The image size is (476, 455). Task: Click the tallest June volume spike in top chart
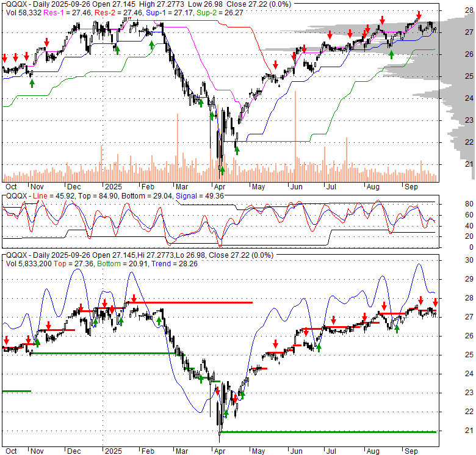coord(295,136)
